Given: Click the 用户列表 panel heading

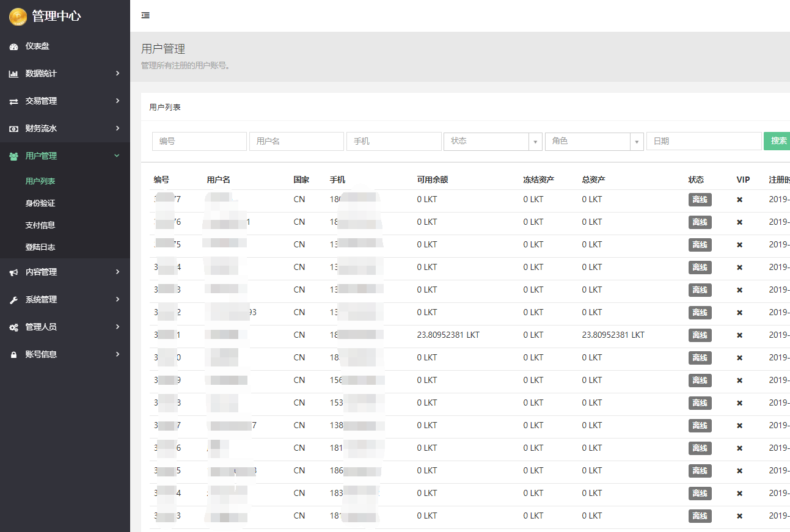Looking at the screenshot, I should tap(165, 107).
